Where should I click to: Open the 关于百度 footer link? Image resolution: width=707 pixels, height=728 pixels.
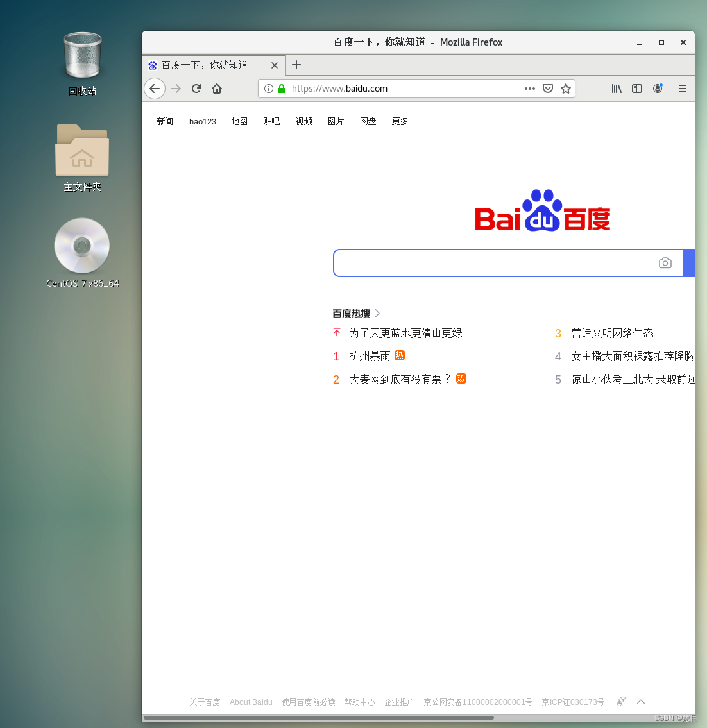point(205,702)
